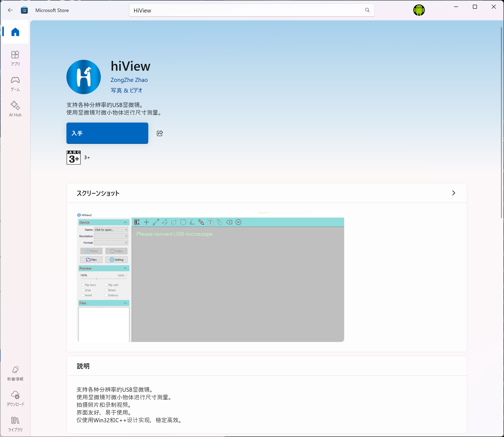Click the hiView app logo
This screenshot has width=504, height=437.
point(84,77)
